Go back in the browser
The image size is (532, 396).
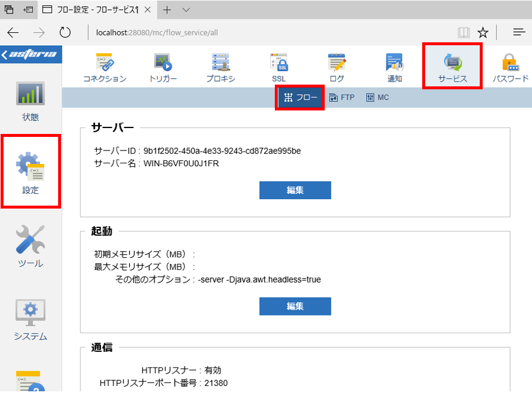tap(13, 32)
